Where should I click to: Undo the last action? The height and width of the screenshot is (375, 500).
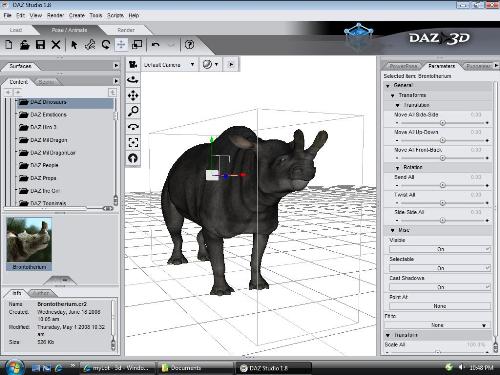point(156,45)
